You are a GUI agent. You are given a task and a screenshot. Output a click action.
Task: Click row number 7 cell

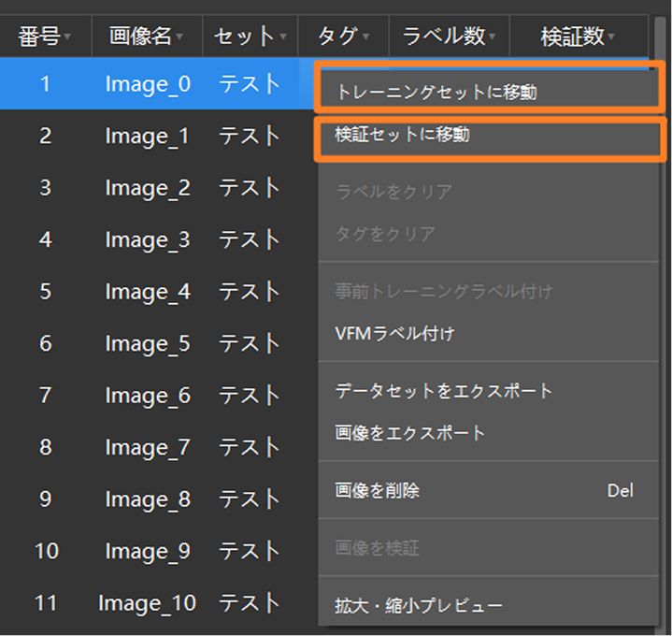pyautogui.click(x=46, y=396)
